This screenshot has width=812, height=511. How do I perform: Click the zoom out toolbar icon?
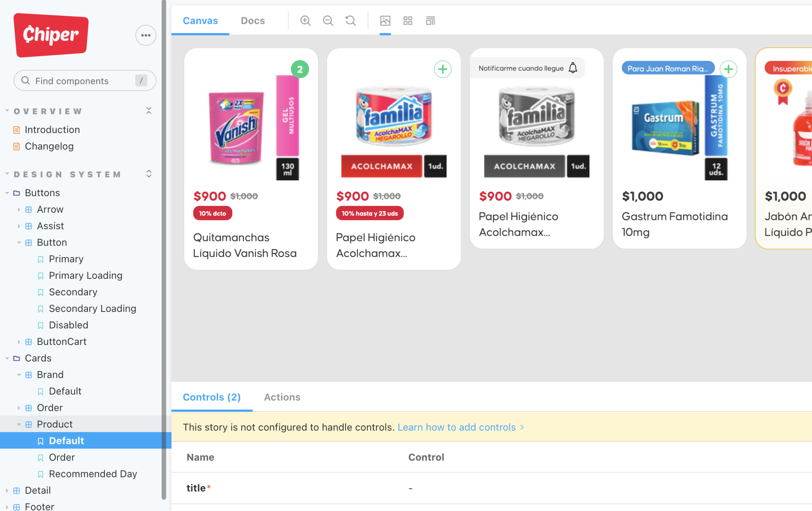328,20
